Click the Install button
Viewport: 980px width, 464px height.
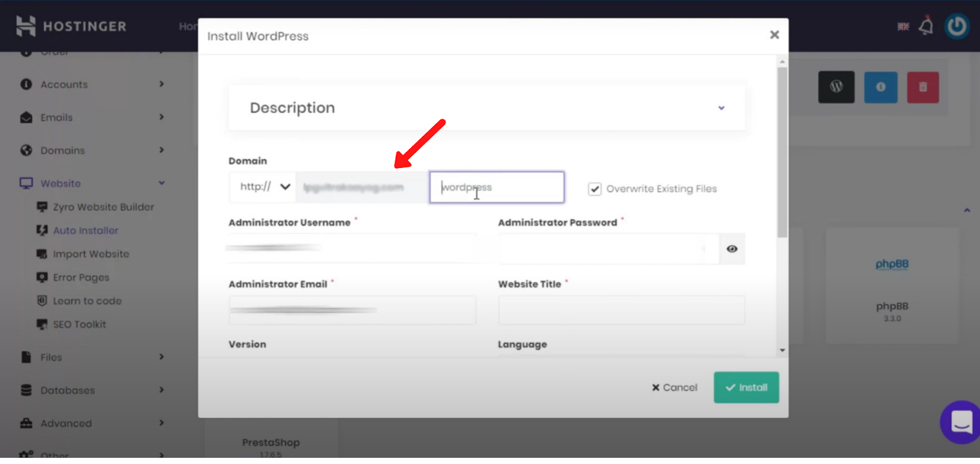tap(746, 387)
